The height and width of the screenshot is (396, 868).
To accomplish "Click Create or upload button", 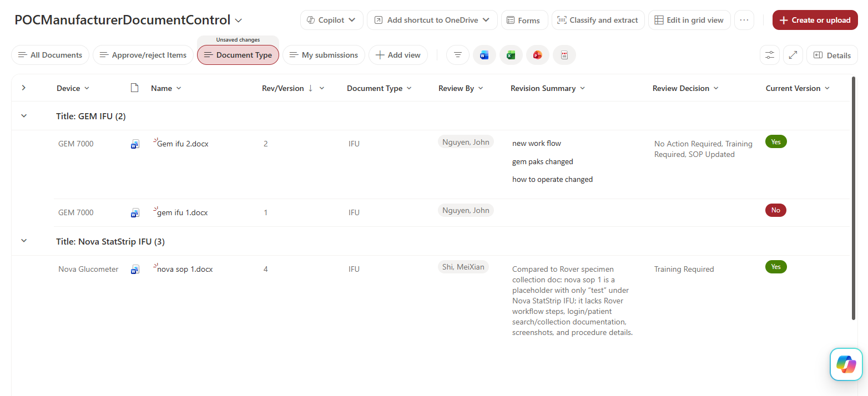I will [x=815, y=20].
